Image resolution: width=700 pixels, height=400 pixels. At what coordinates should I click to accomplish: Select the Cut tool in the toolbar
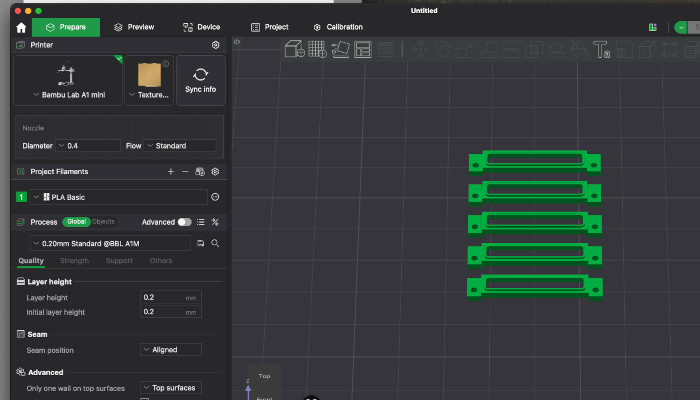(511, 50)
